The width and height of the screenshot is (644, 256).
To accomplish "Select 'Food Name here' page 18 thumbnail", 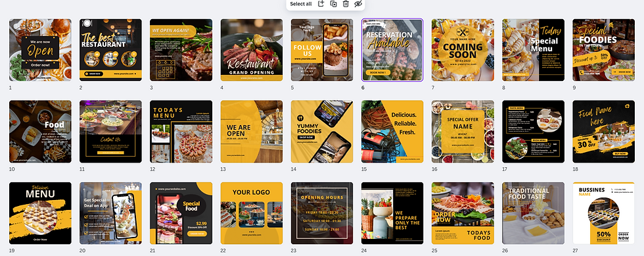I will pyautogui.click(x=604, y=132).
